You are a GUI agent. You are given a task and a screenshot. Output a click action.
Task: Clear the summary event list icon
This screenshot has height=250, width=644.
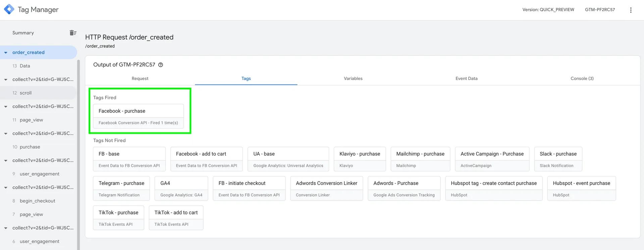pos(73,33)
